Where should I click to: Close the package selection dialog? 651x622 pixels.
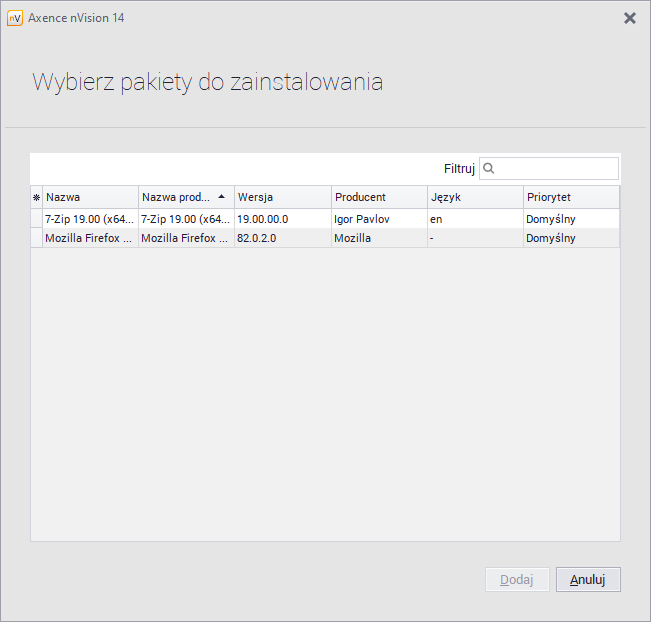point(629,18)
